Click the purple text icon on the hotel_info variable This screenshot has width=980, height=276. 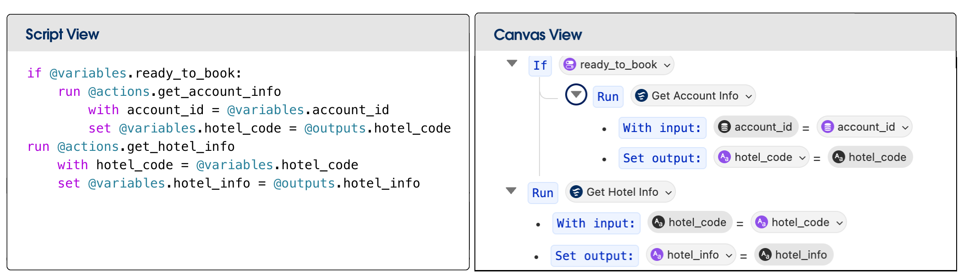pos(657,254)
